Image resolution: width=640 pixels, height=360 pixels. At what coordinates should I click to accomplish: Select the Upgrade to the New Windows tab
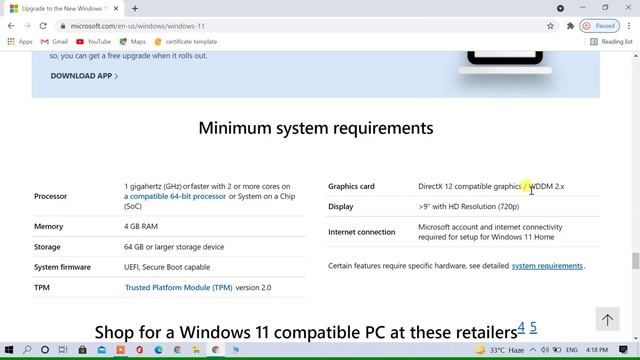[63, 8]
